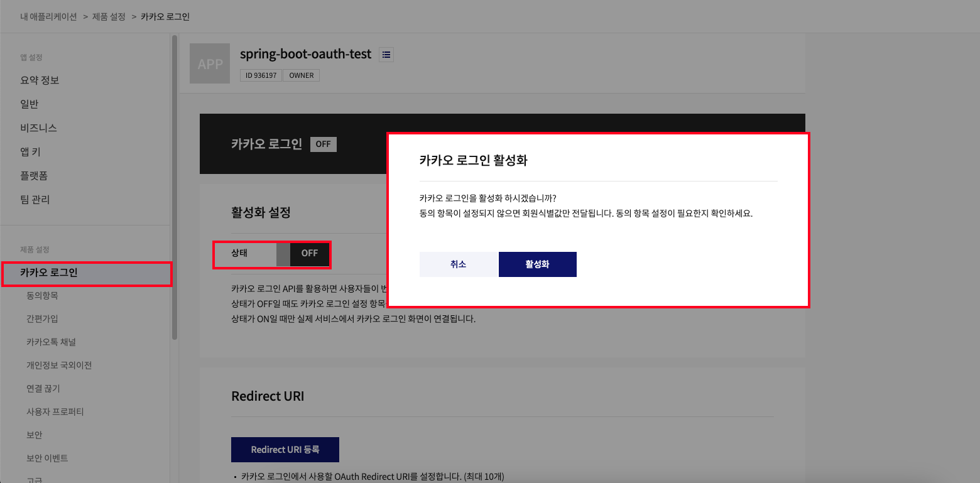Image resolution: width=980 pixels, height=483 pixels.
Task: Open 제품 설정 in the breadcrumb
Action: (109, 16)
